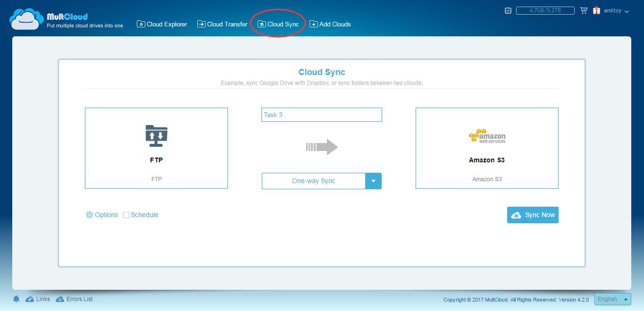Open sync Options with gear icon

102,215
